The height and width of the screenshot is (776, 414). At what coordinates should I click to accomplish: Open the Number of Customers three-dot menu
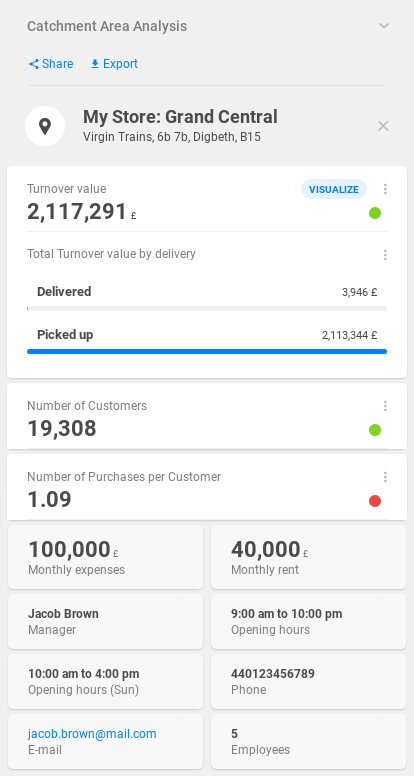point(385,406)
